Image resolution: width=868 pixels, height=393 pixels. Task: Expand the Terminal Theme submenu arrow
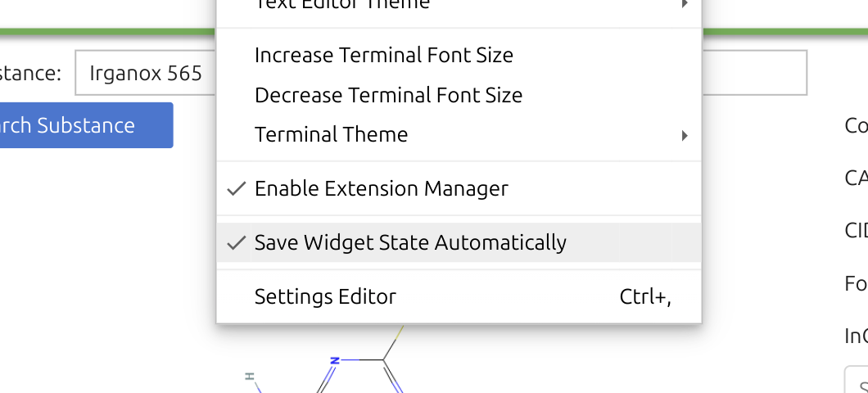(685, 135)
